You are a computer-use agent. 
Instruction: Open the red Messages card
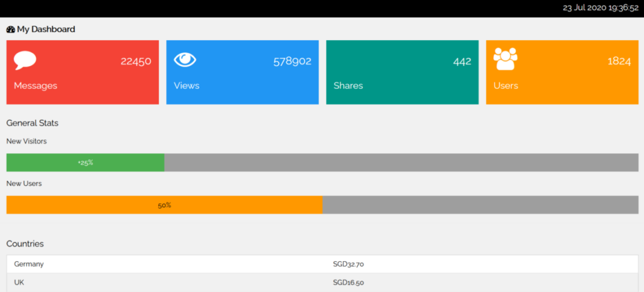82,72
